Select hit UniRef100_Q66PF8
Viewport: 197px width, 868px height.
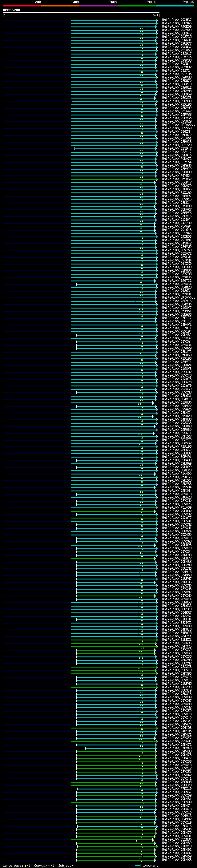coord(177,84)
